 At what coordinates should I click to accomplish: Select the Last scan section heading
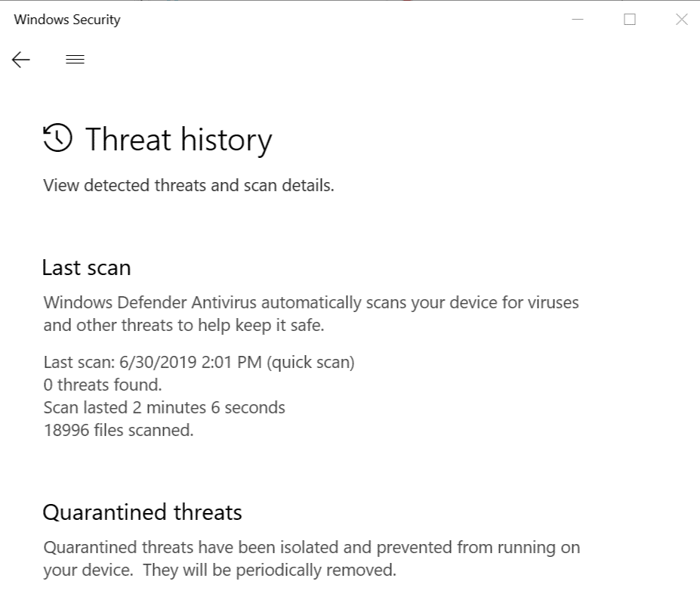click(x=86, y=267)
